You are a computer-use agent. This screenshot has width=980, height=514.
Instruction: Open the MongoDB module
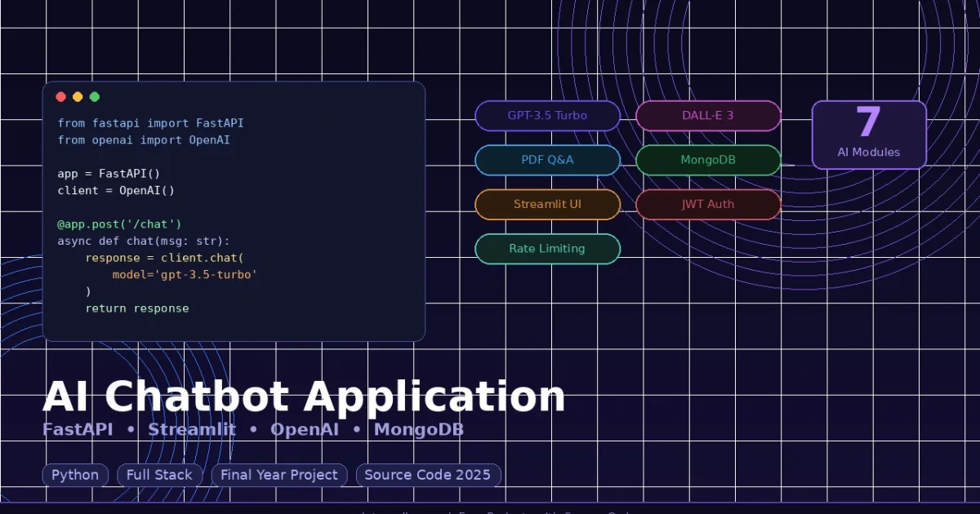pyautogui.click(x=708, y=160)
